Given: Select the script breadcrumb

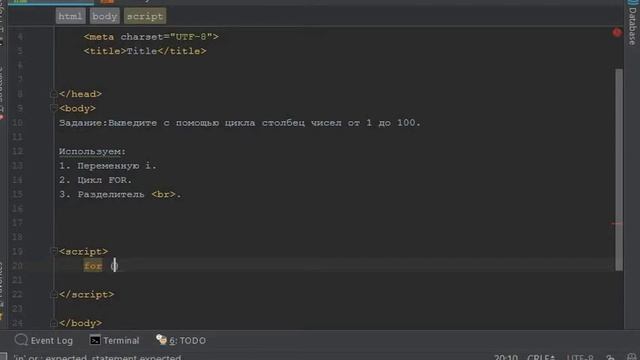Looking at the screenshot, I should [x=145, y=16].
